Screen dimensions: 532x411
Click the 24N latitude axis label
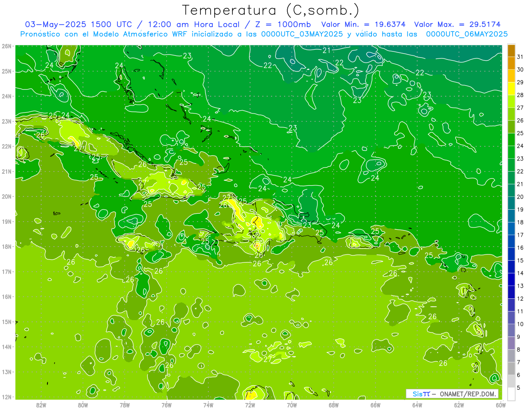point(6,96)
